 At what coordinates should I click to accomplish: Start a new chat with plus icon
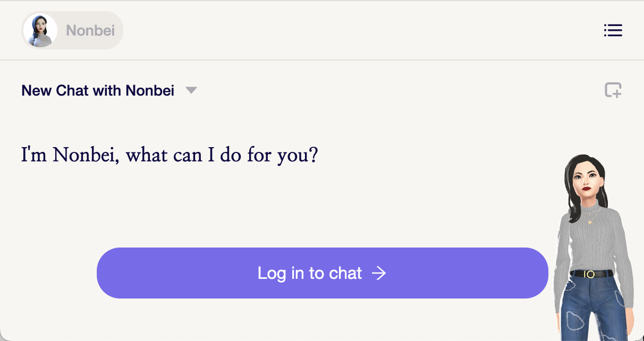613,90
